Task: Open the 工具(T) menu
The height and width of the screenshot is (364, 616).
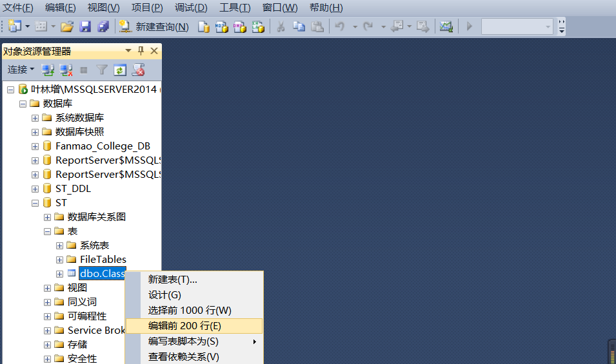Action: coord(235,8)
